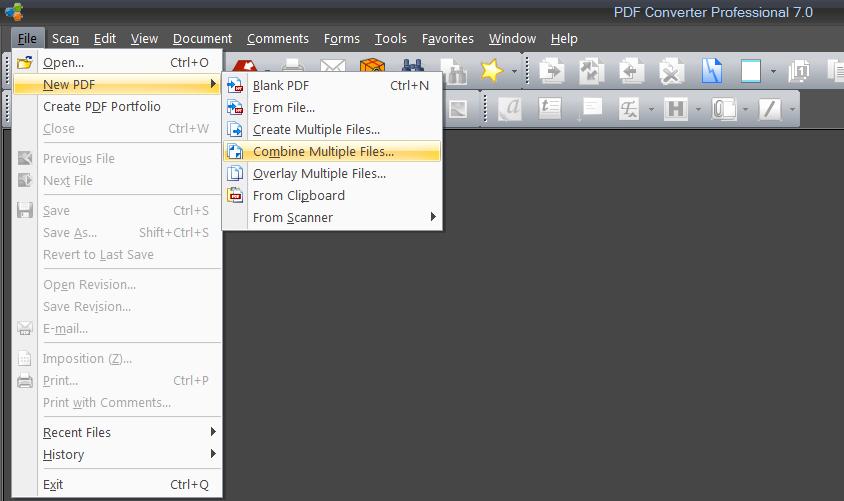The image size is (844, 501).
Task: Open the Favorites menu
Action: point(448,39)
